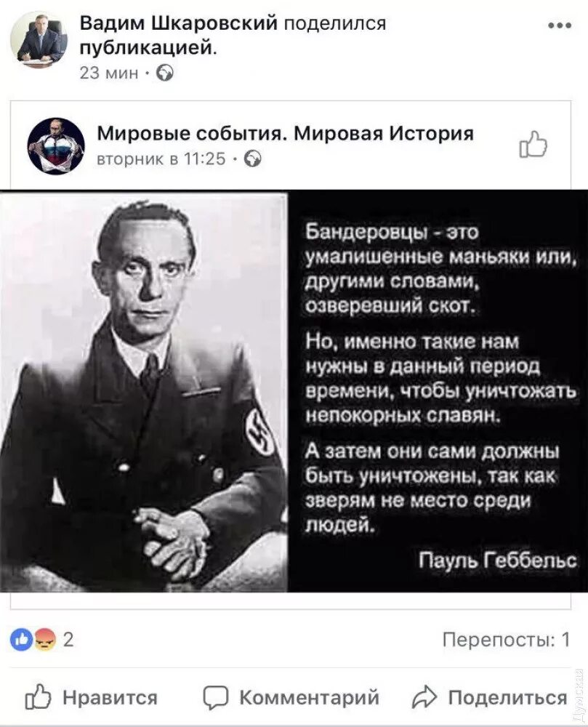Open the Перепосты: 1 shares list
The height and width of the screenshot is (727, 588).
pos(506,640)
